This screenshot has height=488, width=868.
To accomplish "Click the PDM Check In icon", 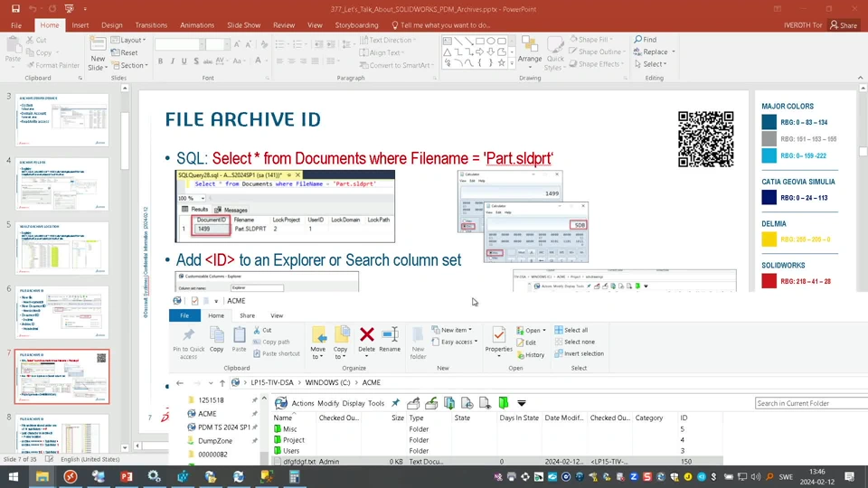I will click(x=431, y=403).
